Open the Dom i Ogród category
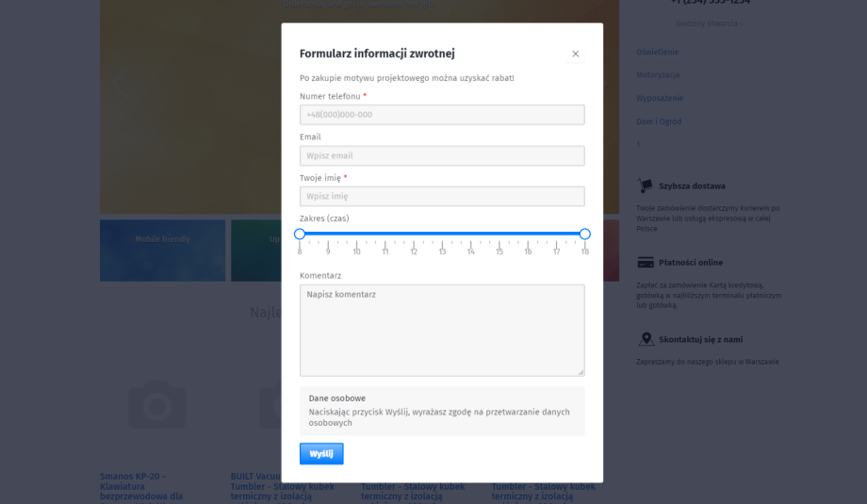 [659, 122]
